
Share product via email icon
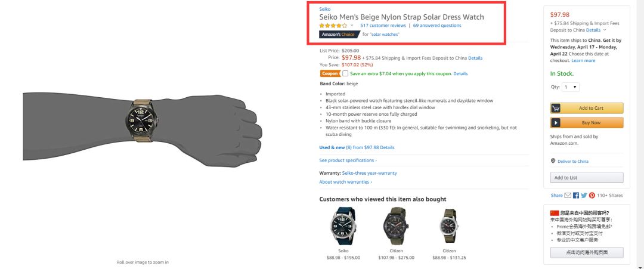(568, 195)
